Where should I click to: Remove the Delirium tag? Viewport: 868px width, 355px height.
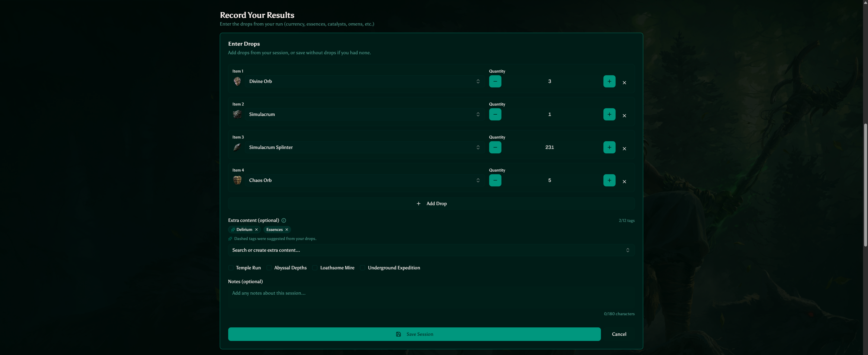(x=256, y=230)
